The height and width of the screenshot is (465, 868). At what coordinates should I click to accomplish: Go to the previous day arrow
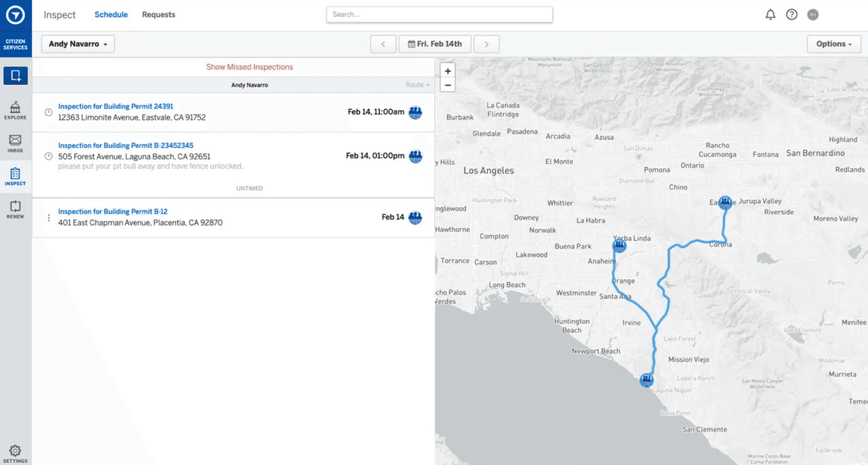(383, 44)
